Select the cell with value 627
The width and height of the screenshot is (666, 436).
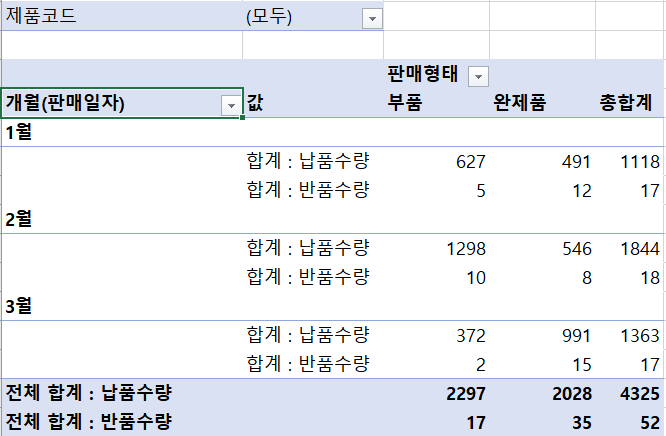pos(467,162)
